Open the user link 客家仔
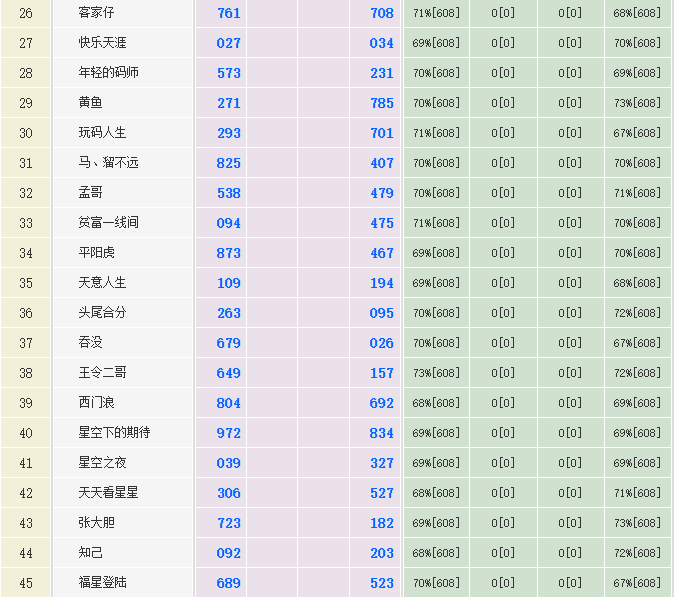 pos(96,13)
